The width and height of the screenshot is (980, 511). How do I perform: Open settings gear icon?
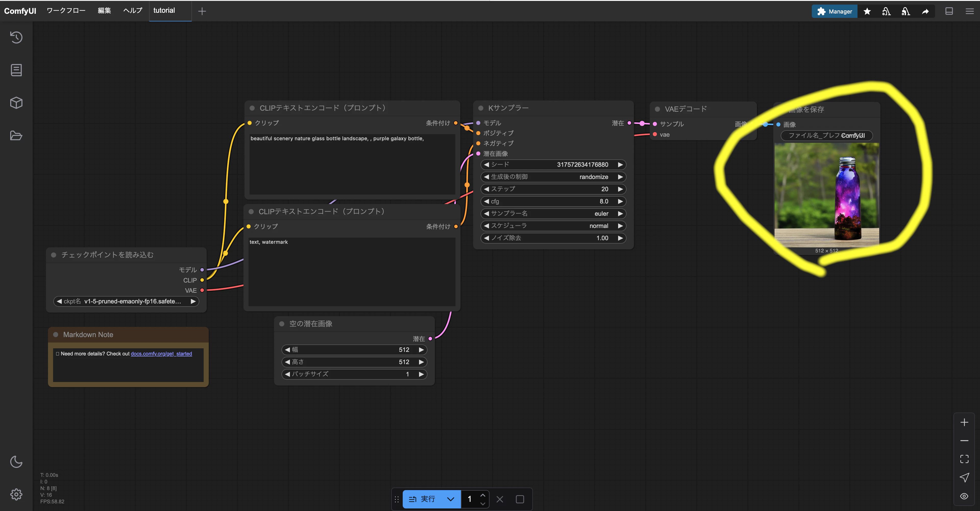(x=16, y=494)
